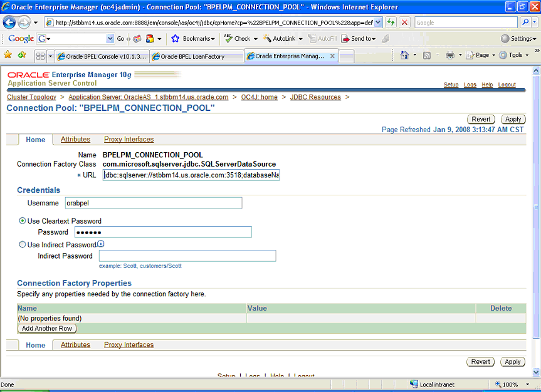
Task: Click the IE Tools gear icon
Action: point(503,55)
